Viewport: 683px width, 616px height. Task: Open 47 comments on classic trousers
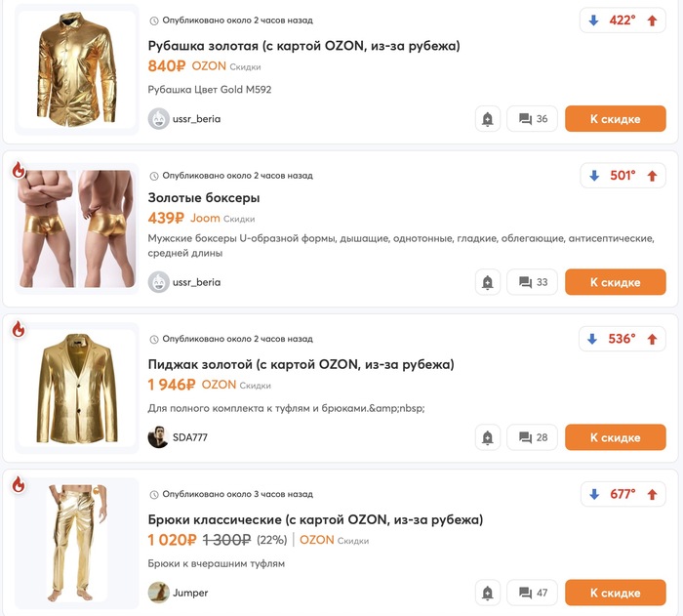(x=533, y=593)
